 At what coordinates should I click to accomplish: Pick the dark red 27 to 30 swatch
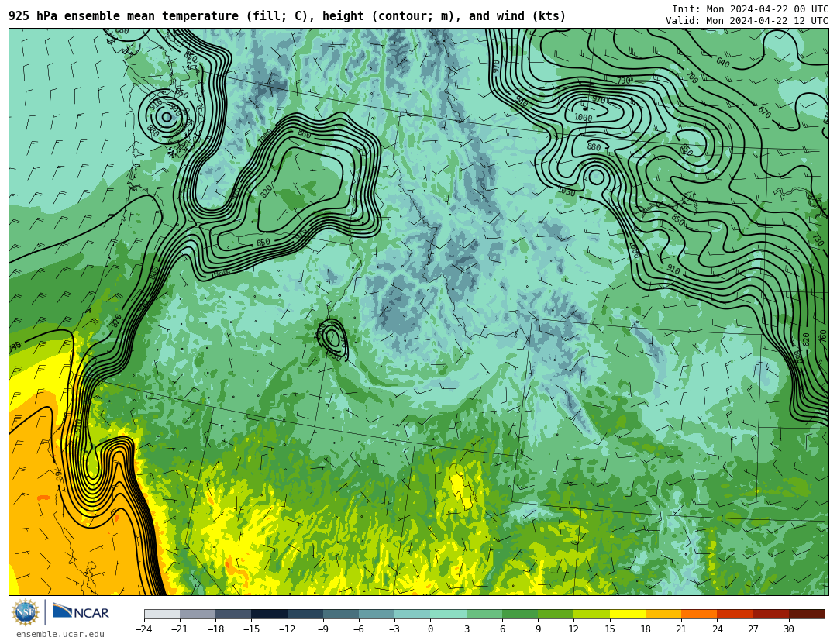click(x=770, y=614)
